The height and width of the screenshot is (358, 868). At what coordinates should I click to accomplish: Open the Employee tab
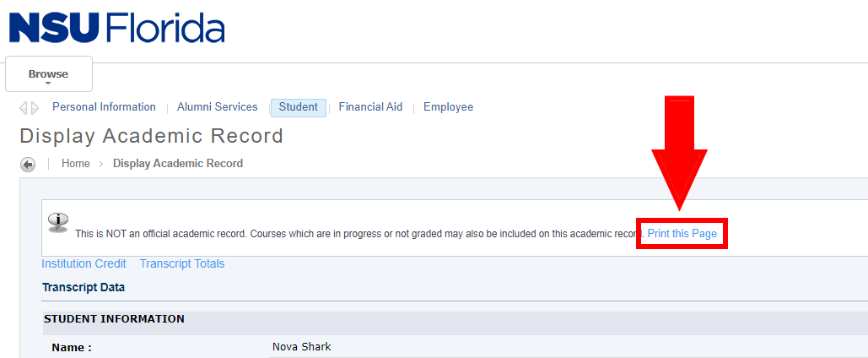[x=448, y=107]
